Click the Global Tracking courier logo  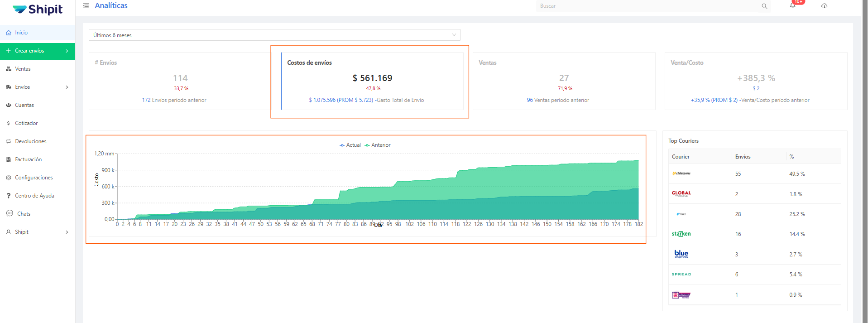[681, 193]
